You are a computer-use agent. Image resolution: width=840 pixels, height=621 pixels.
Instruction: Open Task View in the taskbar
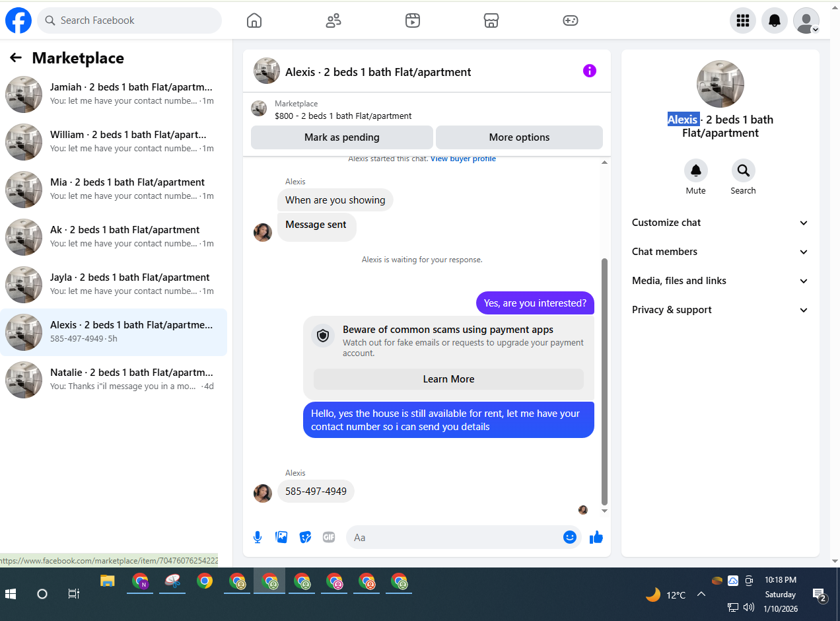point(74,594)
